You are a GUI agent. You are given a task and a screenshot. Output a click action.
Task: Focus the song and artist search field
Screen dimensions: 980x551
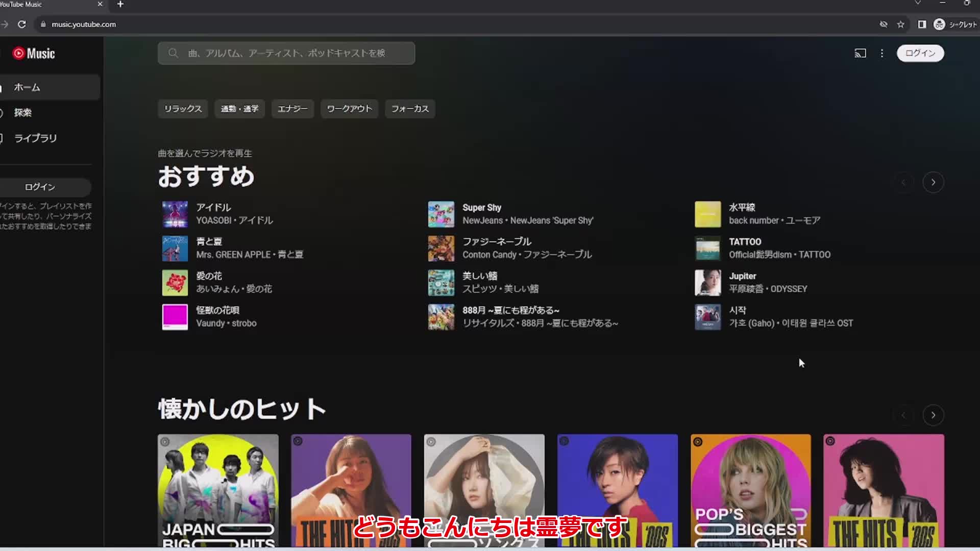click(286, 53)
